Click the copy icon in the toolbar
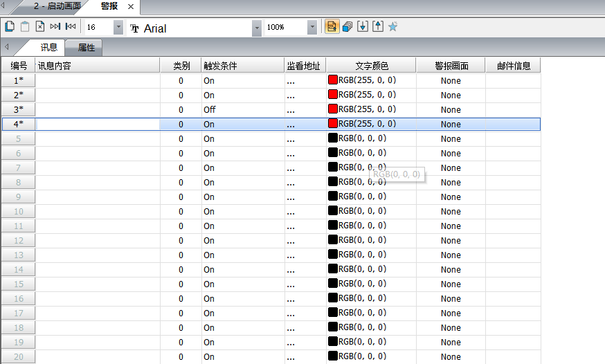Viewport: 605px width, 364px height. 10,27
